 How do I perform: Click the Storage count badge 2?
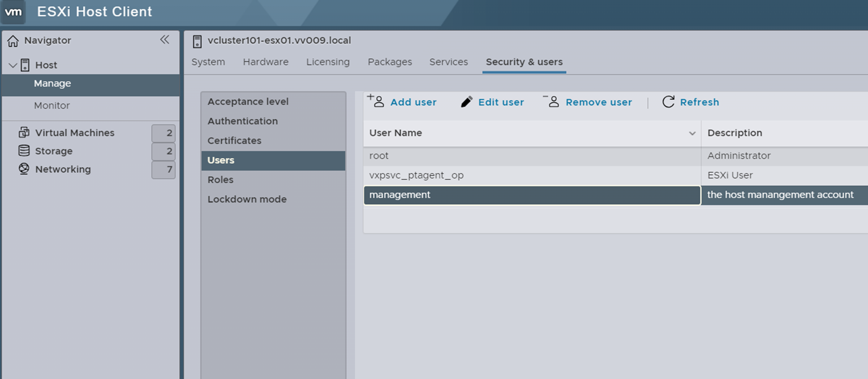[163, 151]
